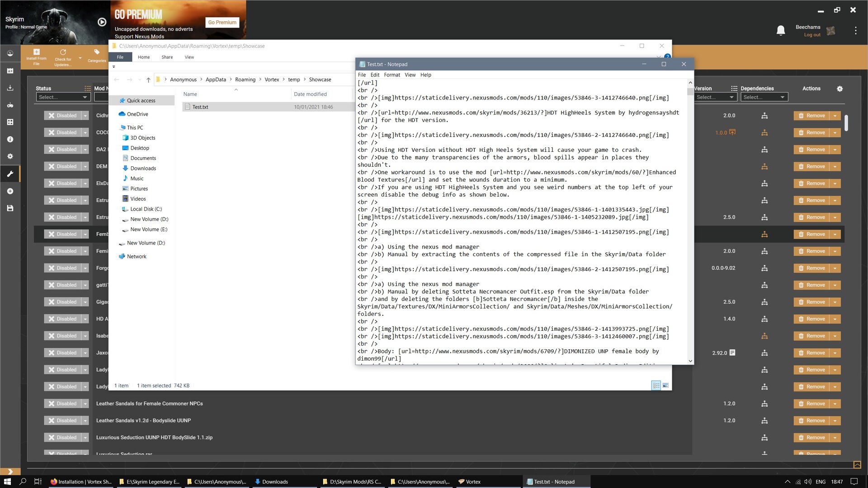Open the Vortex Dashboard speedometer icon
This screenshot has height=488, width=868.
(10, 53)
